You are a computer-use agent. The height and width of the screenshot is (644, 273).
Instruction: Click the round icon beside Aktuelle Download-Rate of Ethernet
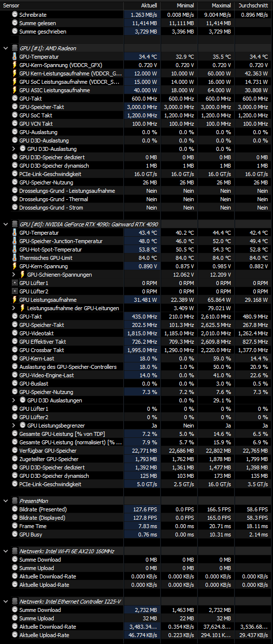pyautogui.click(x=14, y=627)
